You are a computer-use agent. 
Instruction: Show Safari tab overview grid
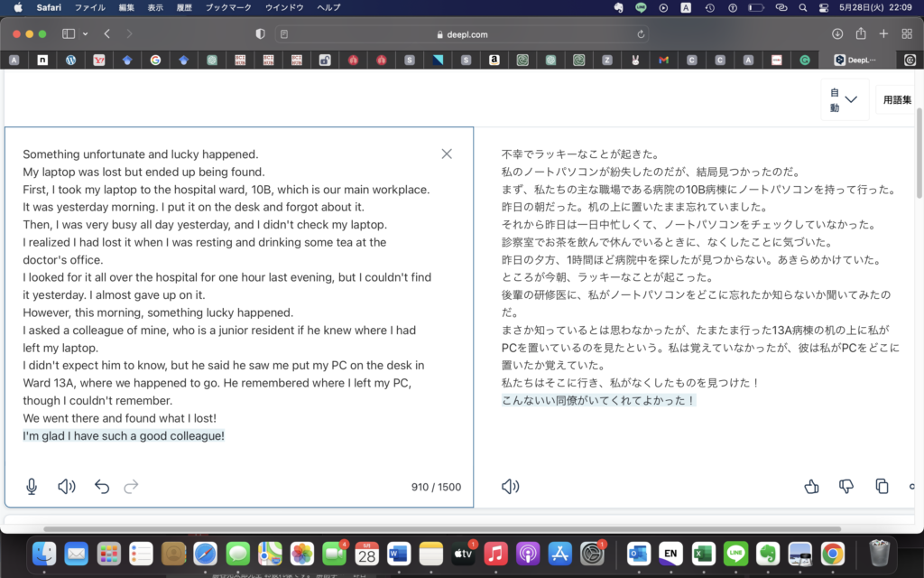point(907,34)
